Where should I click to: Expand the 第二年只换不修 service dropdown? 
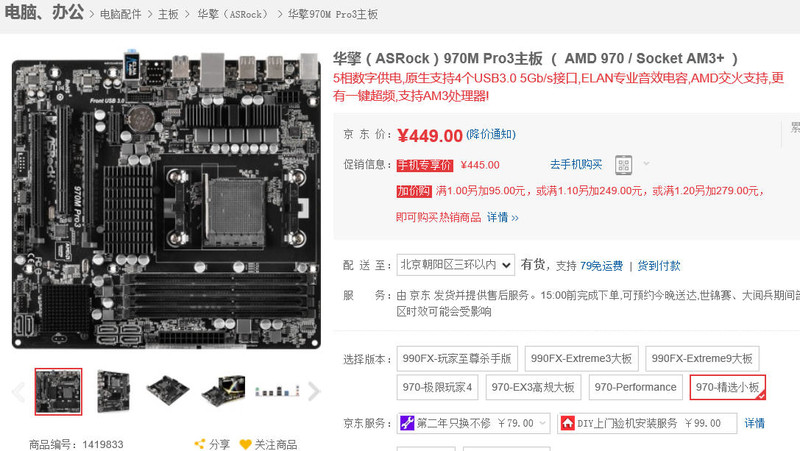(x=542, y=423)
